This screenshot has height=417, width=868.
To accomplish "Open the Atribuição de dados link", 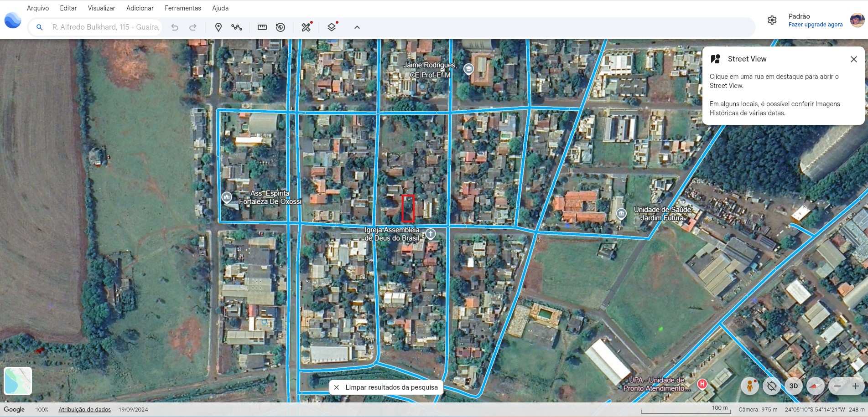I will (84, 409).
